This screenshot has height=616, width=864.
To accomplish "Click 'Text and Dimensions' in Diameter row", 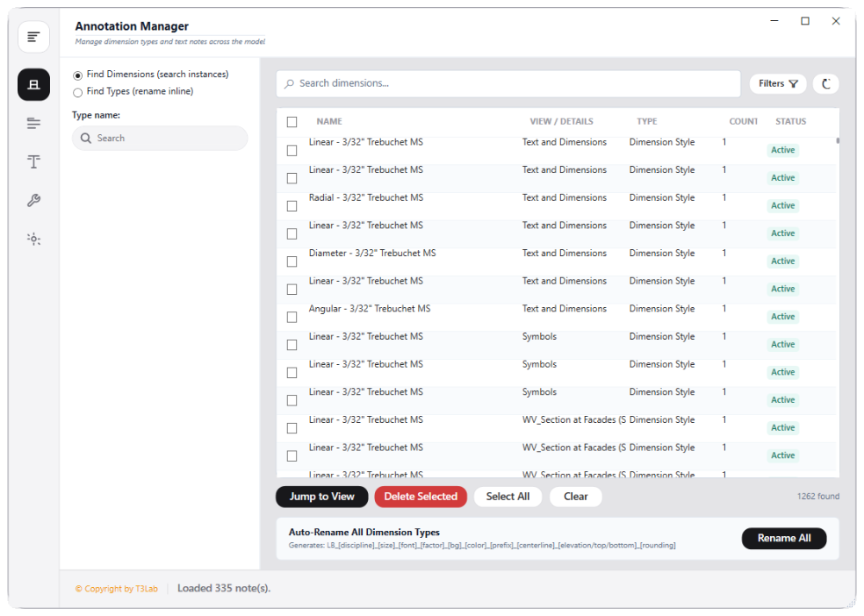I will [x=565, y=254].
